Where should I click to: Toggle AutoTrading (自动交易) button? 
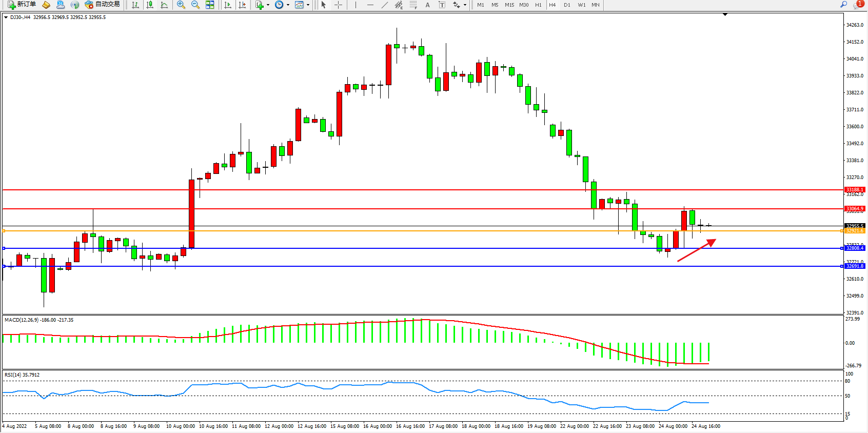point(103,5)
